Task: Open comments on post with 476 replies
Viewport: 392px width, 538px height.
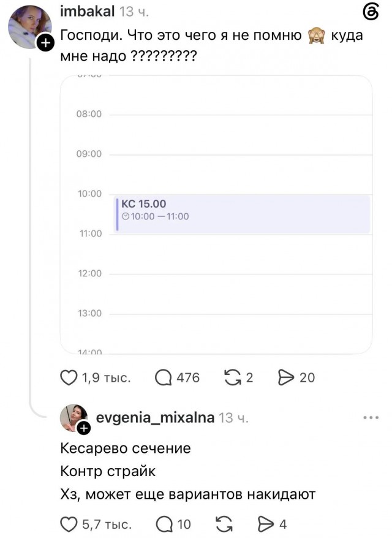Action: pos(164,377)
